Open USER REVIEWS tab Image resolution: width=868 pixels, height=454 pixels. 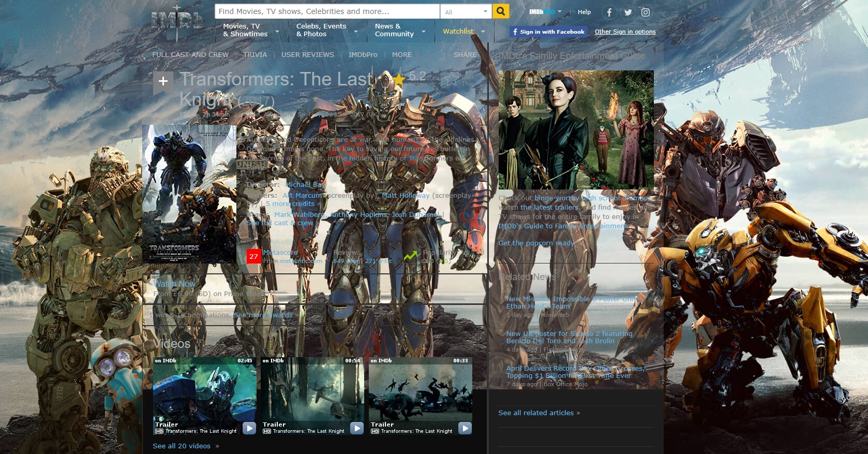(308, 55)
